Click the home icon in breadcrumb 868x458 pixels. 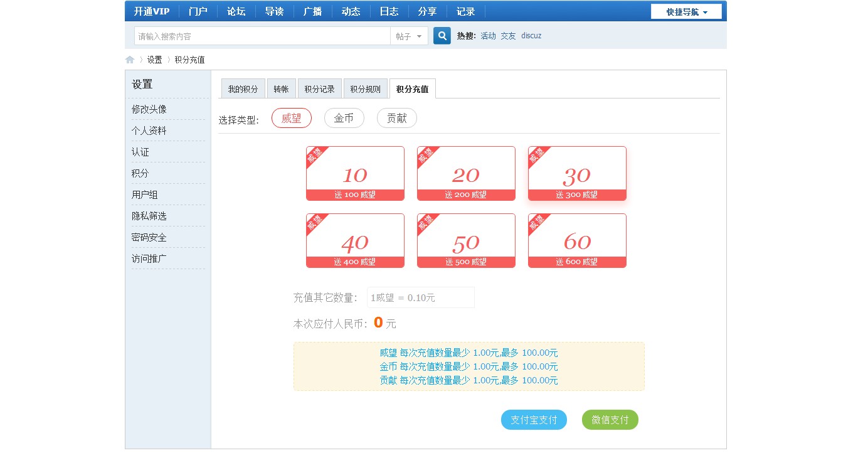(130, 60)
